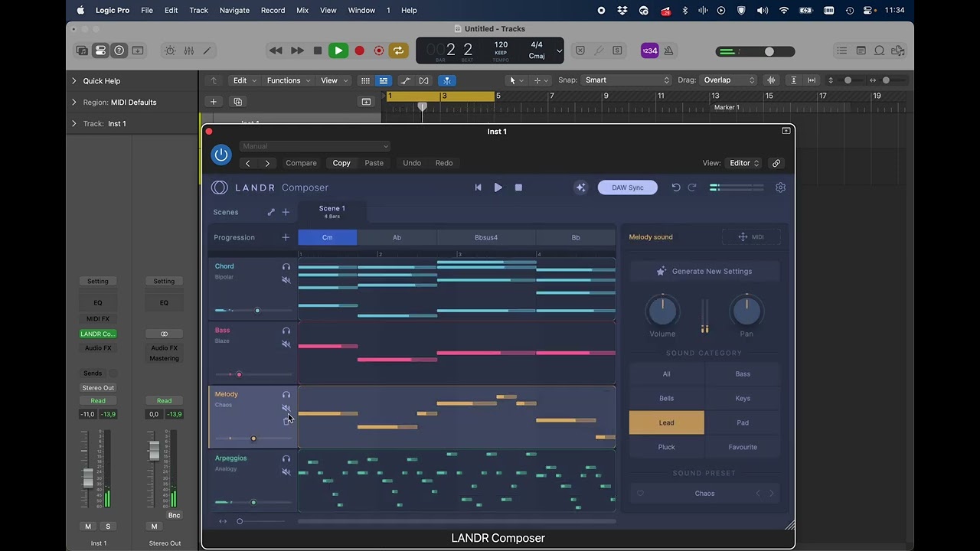The width and height of the screenshot is (980, 551).
Task: Select the Bbsus4 chord in progression
Action: [x=486, y=237]
